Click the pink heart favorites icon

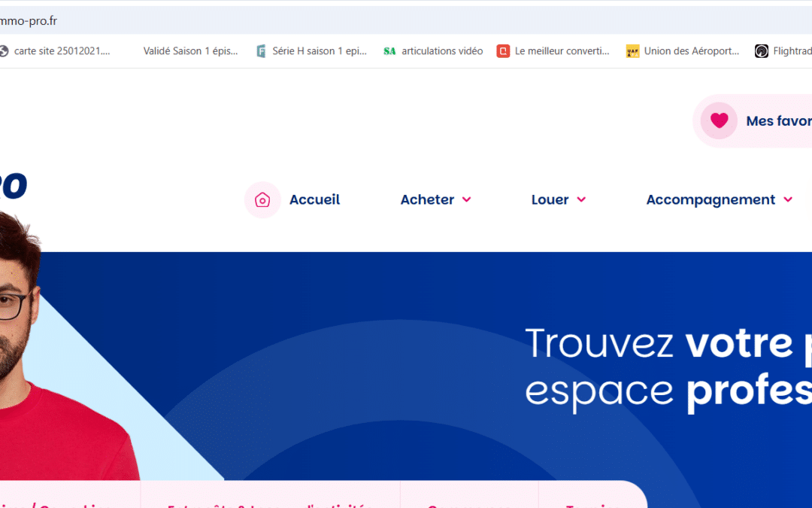point(719,120)
